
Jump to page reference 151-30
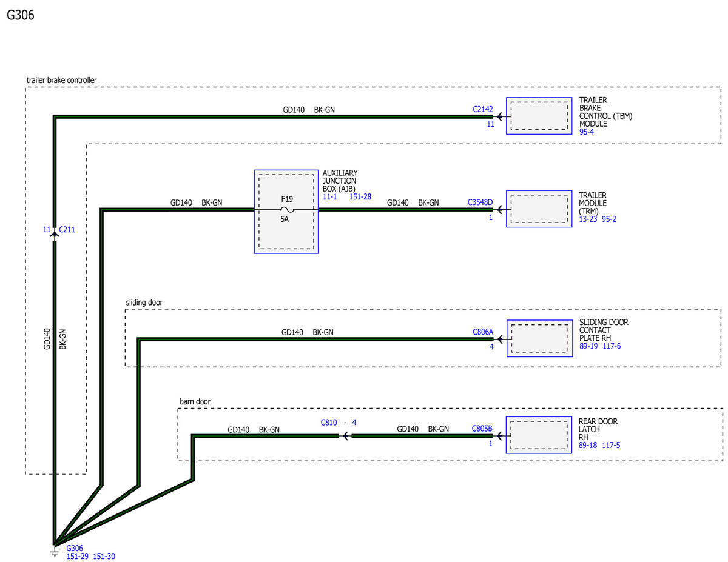[104, 556]
